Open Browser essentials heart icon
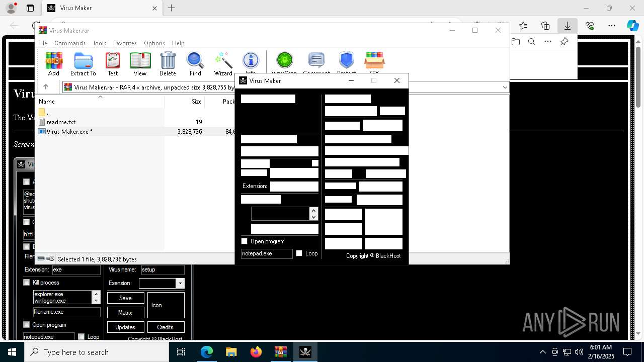 590,26
